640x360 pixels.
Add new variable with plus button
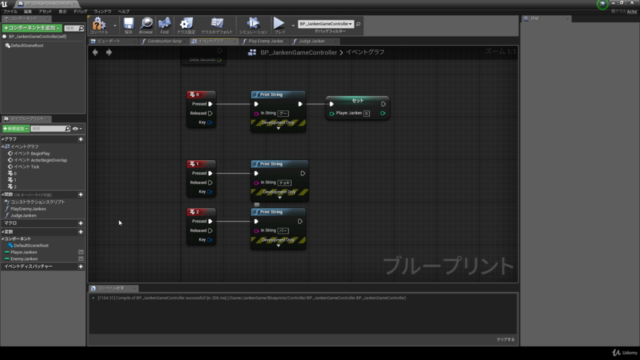pyautogui.click(x=81, y=232)
